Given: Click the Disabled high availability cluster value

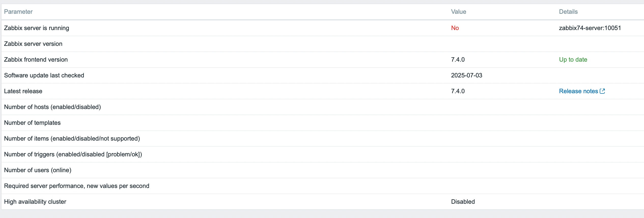Looking at the screenshot, I should (x=463, y=202).
